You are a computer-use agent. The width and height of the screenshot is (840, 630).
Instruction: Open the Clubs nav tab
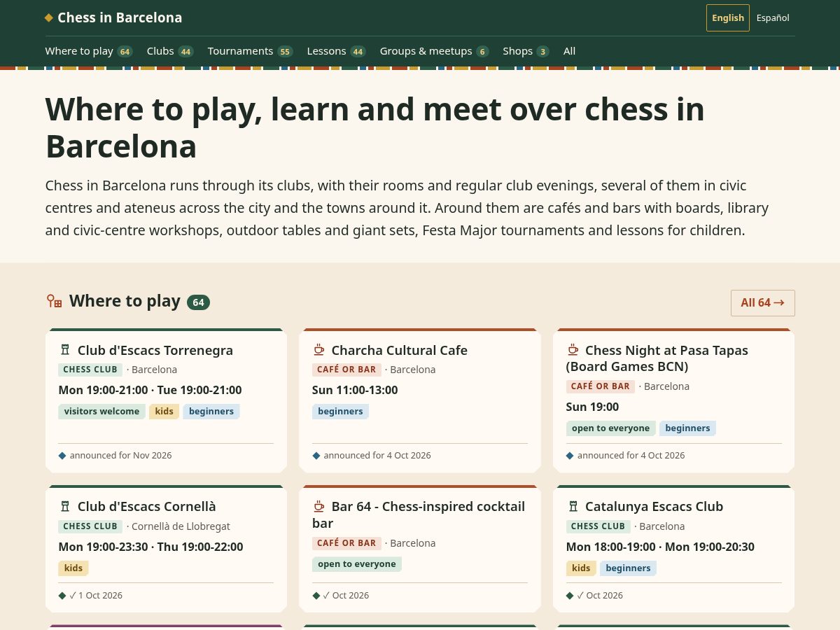point(170,51)
